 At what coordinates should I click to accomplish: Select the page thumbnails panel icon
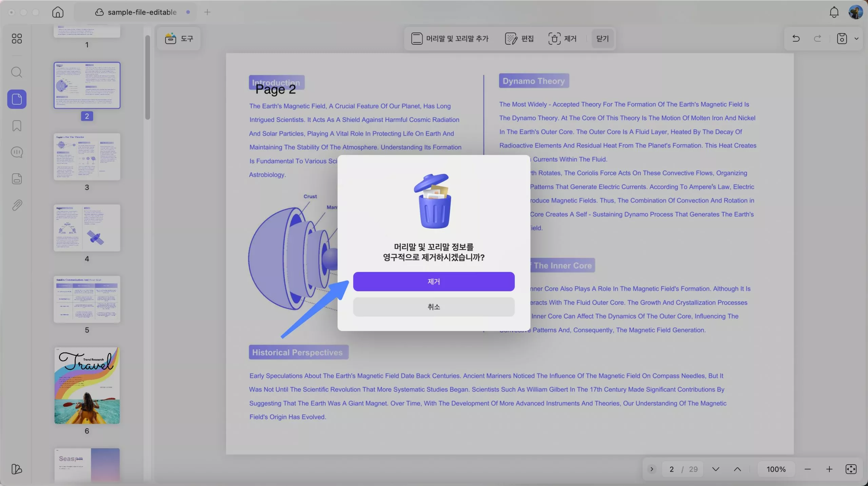pos(17,99)
